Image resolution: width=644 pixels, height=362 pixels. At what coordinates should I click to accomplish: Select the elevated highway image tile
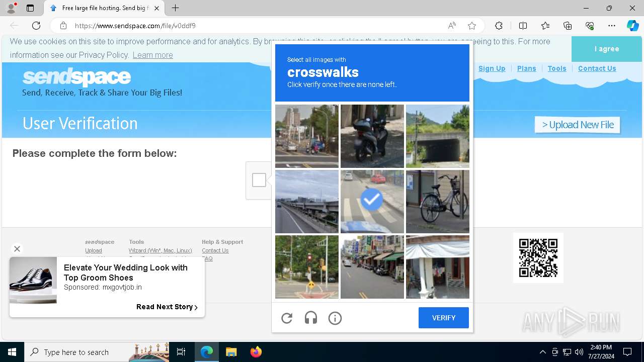tap(307, 201)
